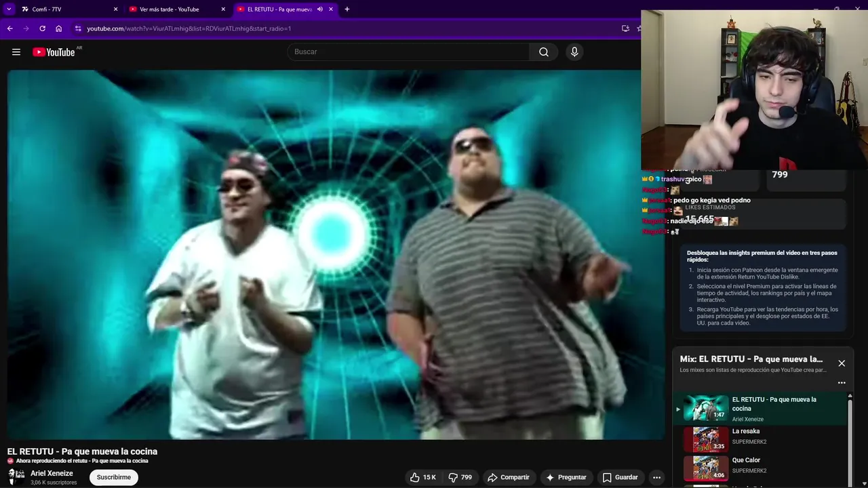Switch to Ver más tarde - YouTube tab
The image size is (868, 488).
coord(177,9)
